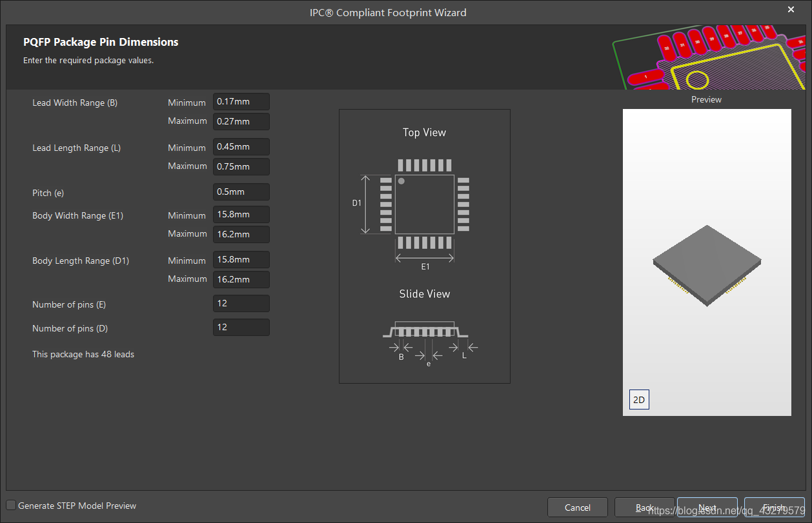Close the Footprint Wizard dialog

[791, 9]
